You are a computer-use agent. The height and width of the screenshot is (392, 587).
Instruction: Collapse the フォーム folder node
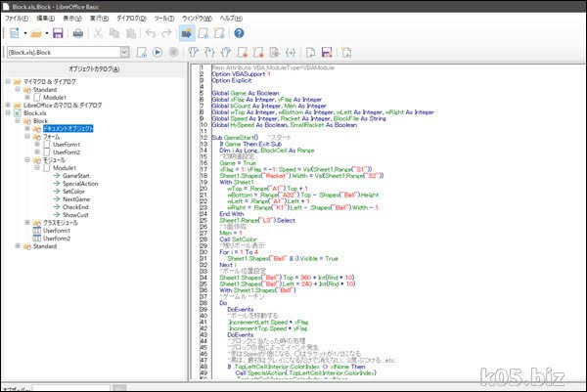click(27, 136)
